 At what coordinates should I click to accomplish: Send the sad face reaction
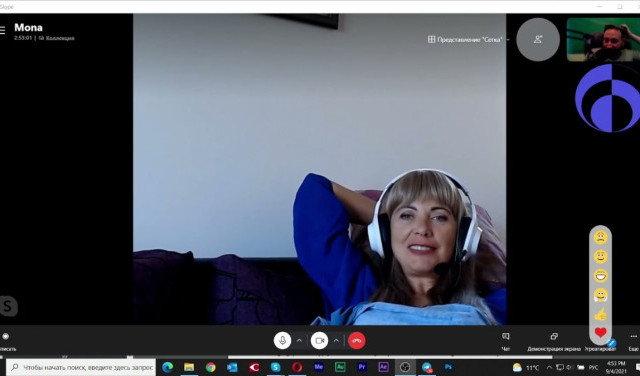(600, 237)
